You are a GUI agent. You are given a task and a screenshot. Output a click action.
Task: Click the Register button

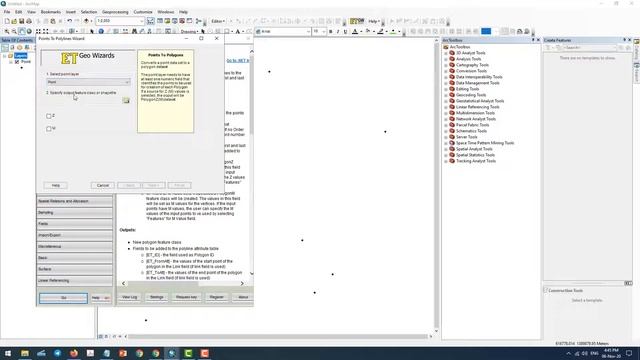[x=216, y=297]
